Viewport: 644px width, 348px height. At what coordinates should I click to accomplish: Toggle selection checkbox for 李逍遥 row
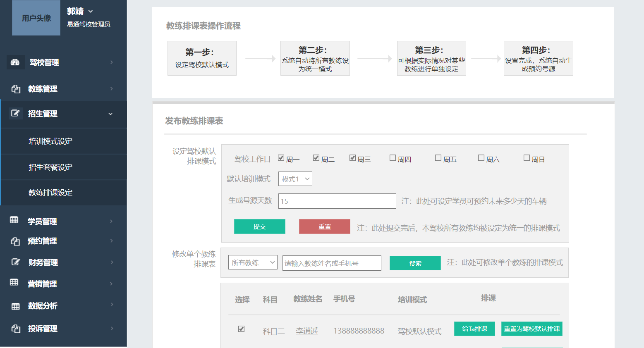click(x=242, y=329)
